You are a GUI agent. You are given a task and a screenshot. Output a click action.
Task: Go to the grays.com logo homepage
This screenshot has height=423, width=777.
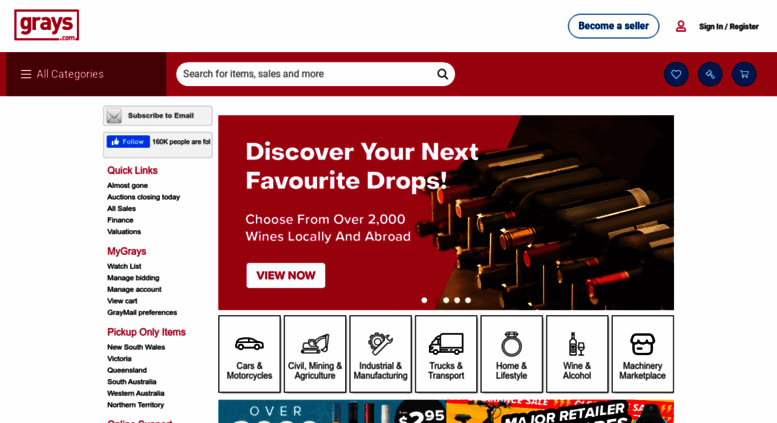[x=47, y=25]
